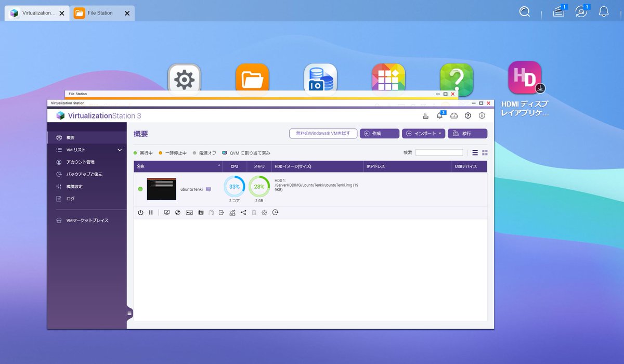Click the greyed trash delete icon
The width and height of the screenshot is (624, 364).
tap(254, 212)
